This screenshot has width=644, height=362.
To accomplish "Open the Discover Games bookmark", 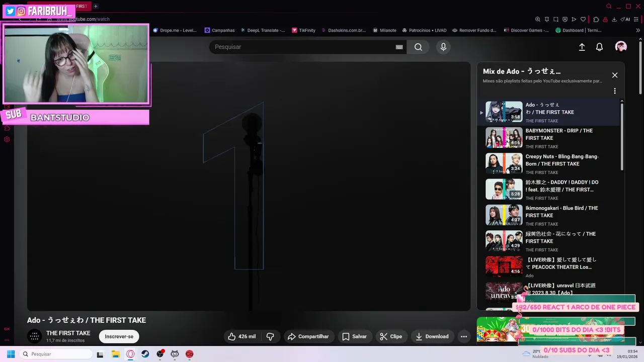I will (526, 30).
